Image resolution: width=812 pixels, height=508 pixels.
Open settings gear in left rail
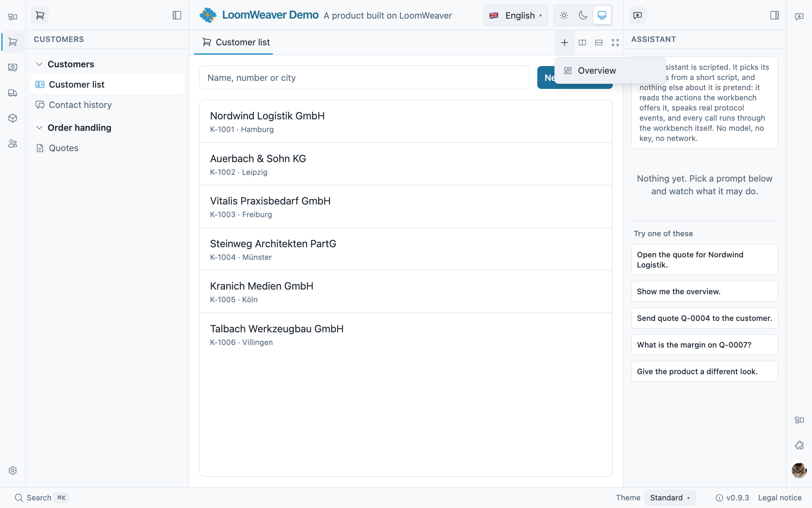(13, 470)
